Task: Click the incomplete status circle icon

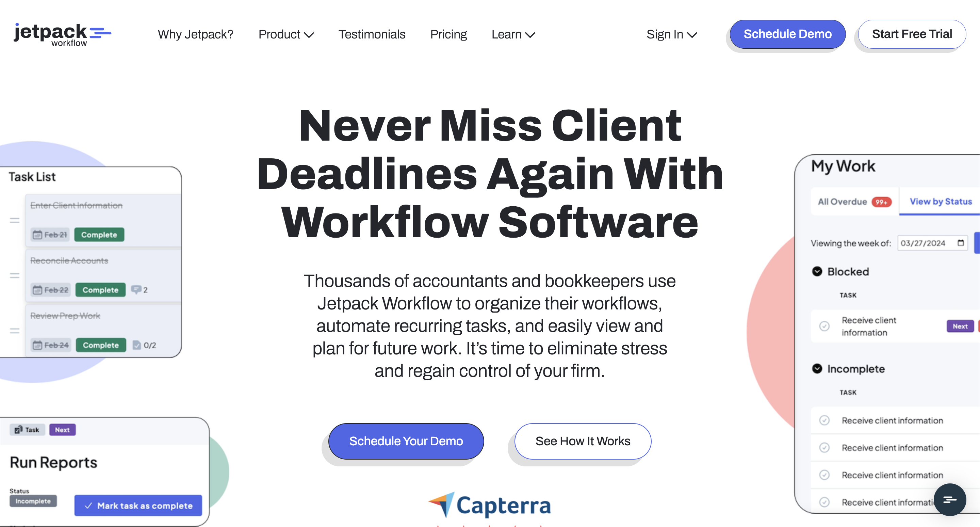Action: 824,420
